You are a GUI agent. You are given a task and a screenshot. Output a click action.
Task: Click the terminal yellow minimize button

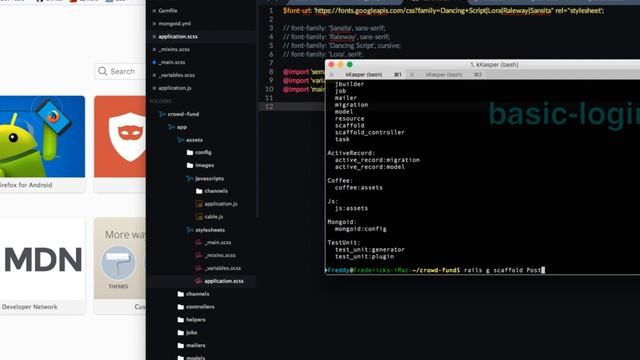click(x=340, y=64)
